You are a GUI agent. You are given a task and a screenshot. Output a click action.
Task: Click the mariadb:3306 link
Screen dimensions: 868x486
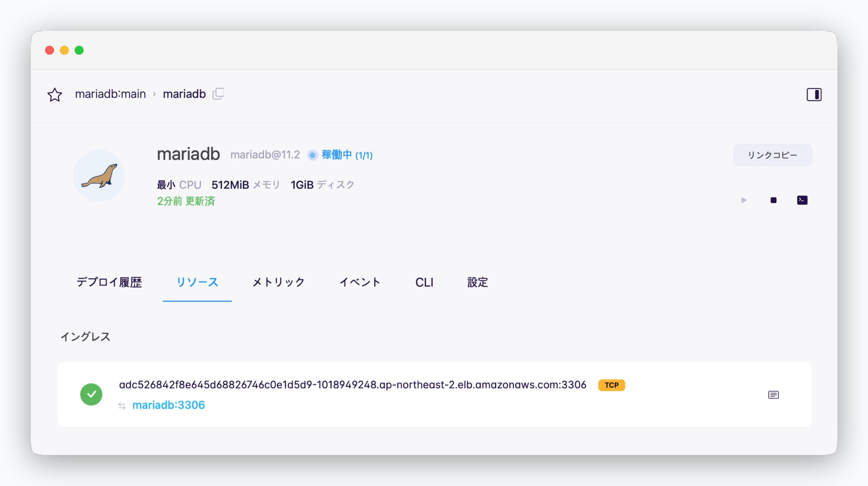[168, 405]
